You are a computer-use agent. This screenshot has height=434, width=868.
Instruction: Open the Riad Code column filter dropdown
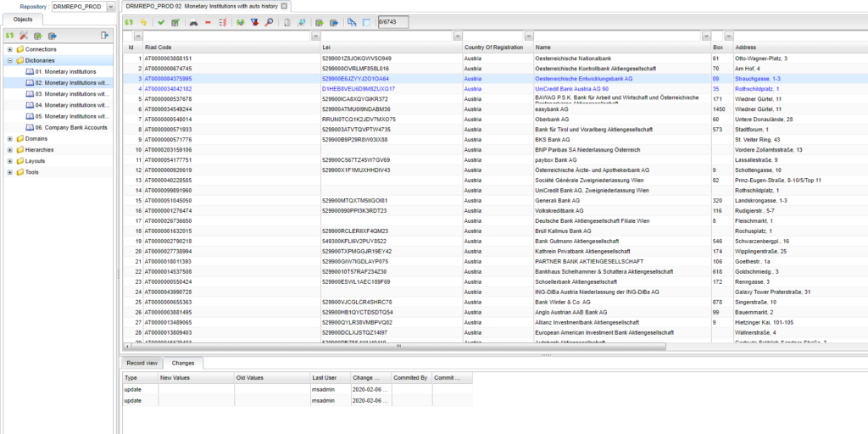point(314,36)
